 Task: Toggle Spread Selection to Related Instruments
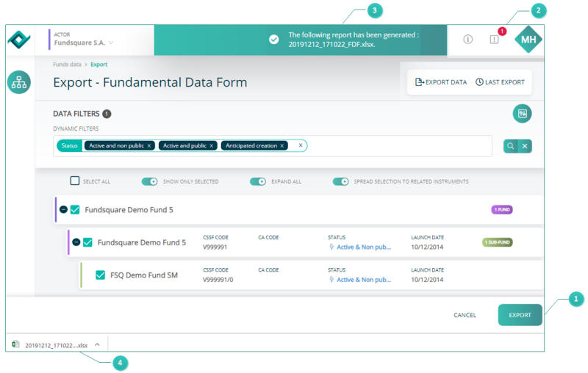[340, 181]
